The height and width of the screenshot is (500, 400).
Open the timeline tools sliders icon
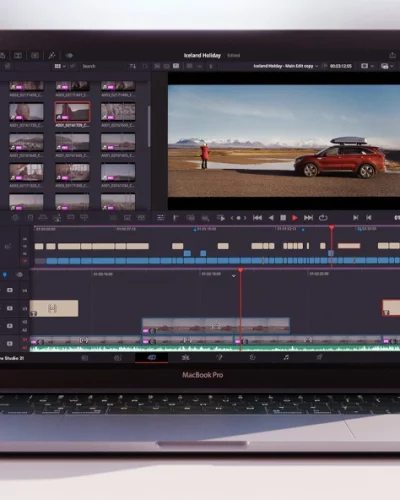[x=161, y=218]
